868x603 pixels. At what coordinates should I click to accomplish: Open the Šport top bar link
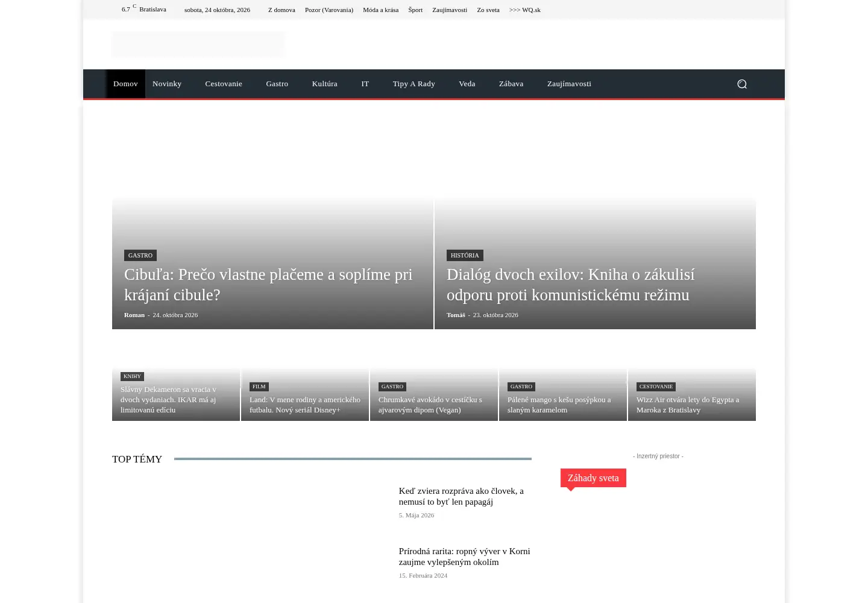[415, 10]
